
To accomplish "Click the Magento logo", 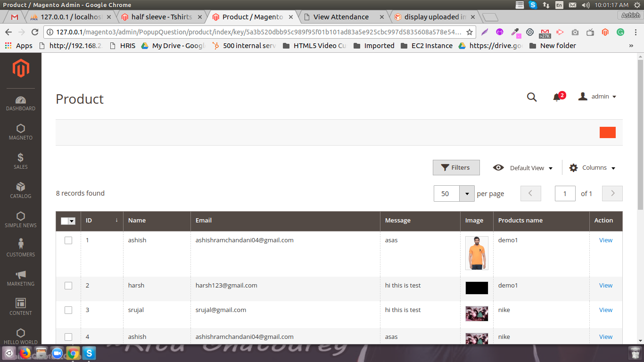I will (21, 69).
